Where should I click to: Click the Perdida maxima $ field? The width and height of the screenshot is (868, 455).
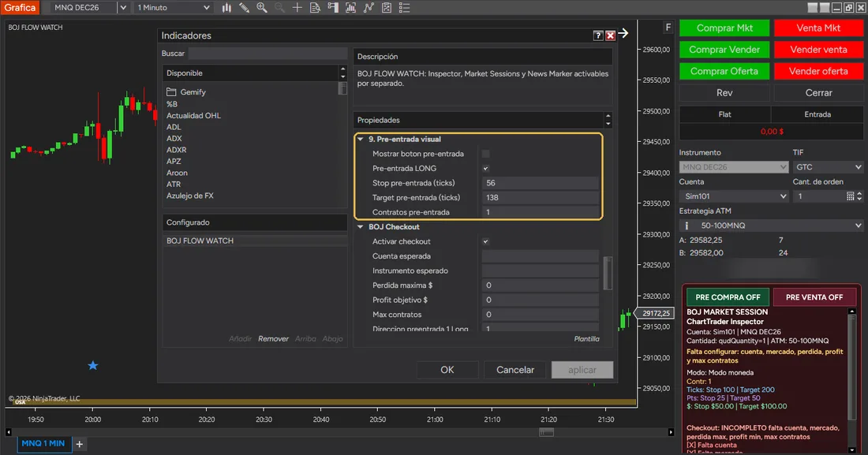tap(540, 285)
